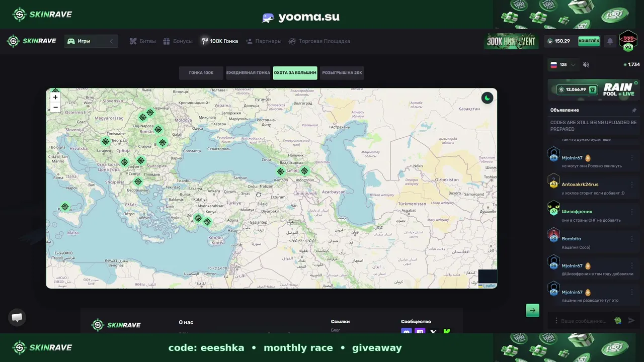Screen dimensions: 644x362
Task: Open the Кошелёк wallet
Action: [589, 41]
